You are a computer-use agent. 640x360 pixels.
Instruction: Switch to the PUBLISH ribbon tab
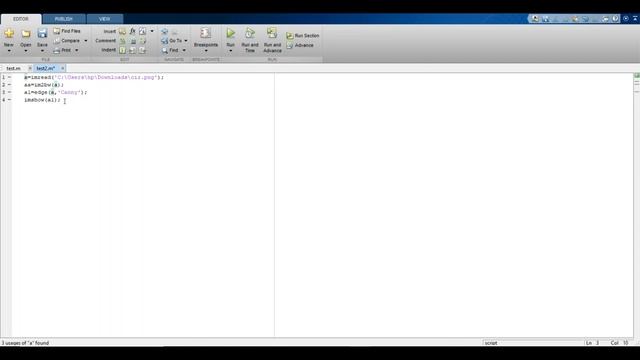coord(64,19)
